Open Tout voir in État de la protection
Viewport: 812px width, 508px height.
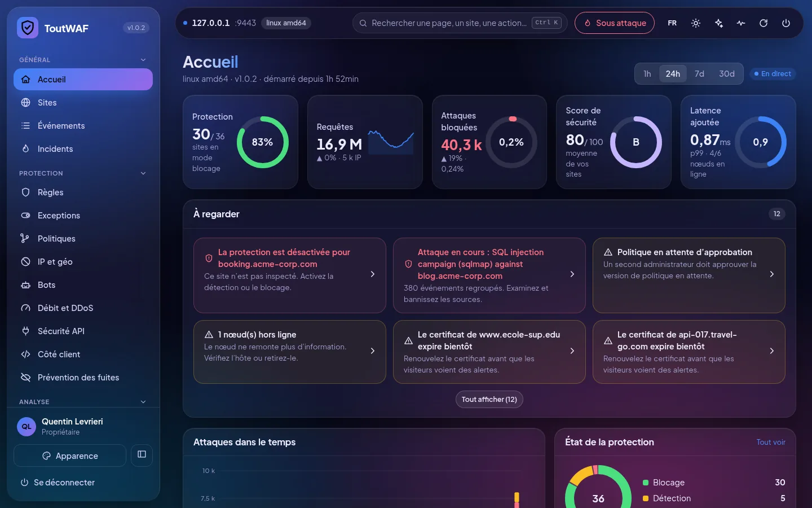click(x=771, y=442)
